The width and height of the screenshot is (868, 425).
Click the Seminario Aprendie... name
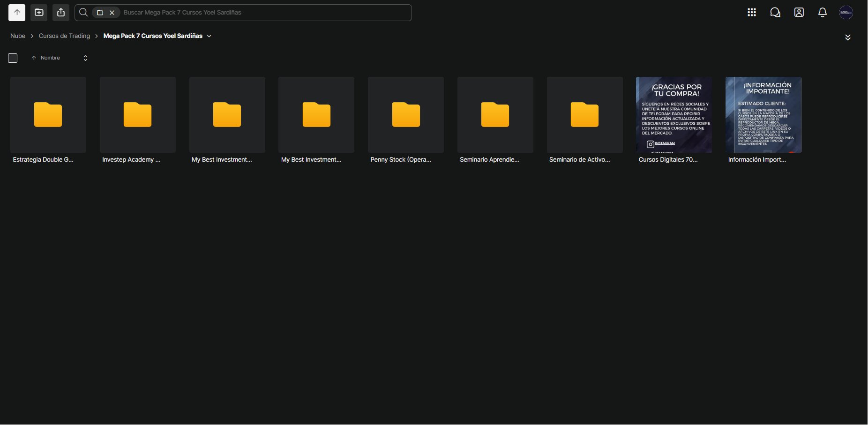pos(489,160)
